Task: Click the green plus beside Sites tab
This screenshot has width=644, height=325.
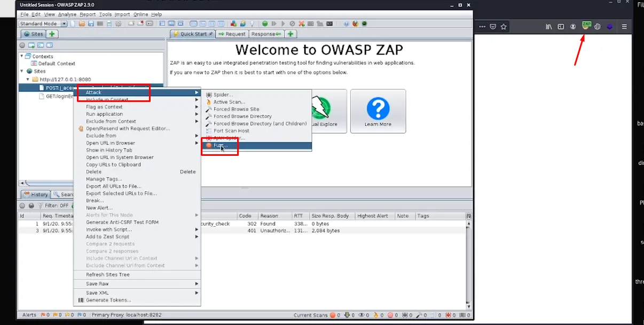Action: [52, 34]
